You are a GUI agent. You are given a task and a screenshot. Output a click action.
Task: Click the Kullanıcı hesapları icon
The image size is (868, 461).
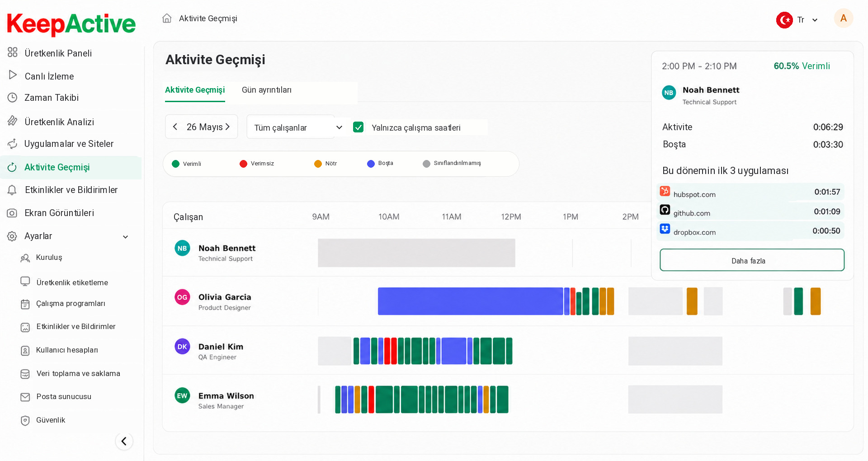[25, 350]
